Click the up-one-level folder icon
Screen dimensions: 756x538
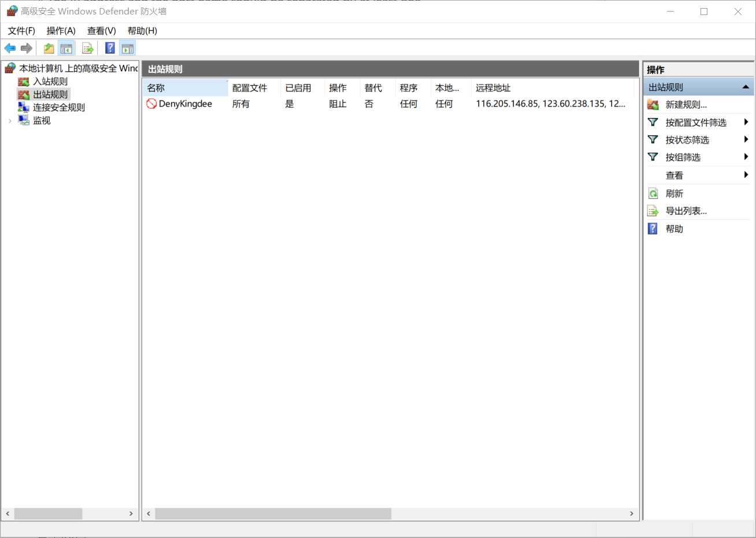[49, 48]
